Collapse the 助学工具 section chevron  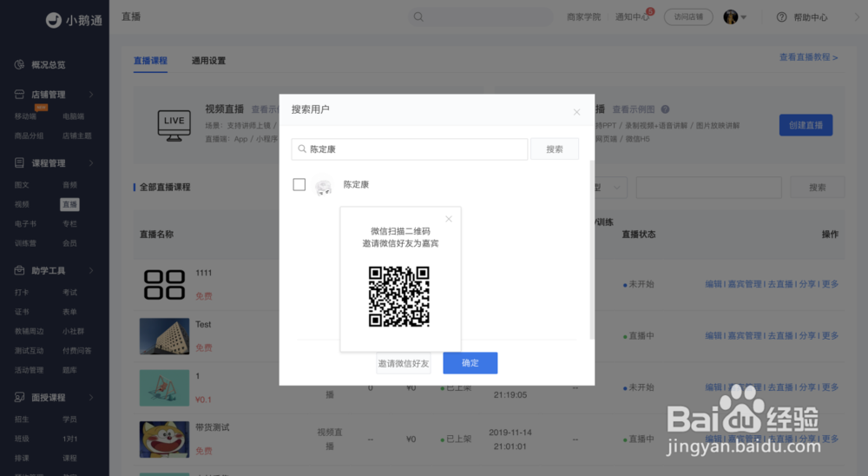pos(91,270)
